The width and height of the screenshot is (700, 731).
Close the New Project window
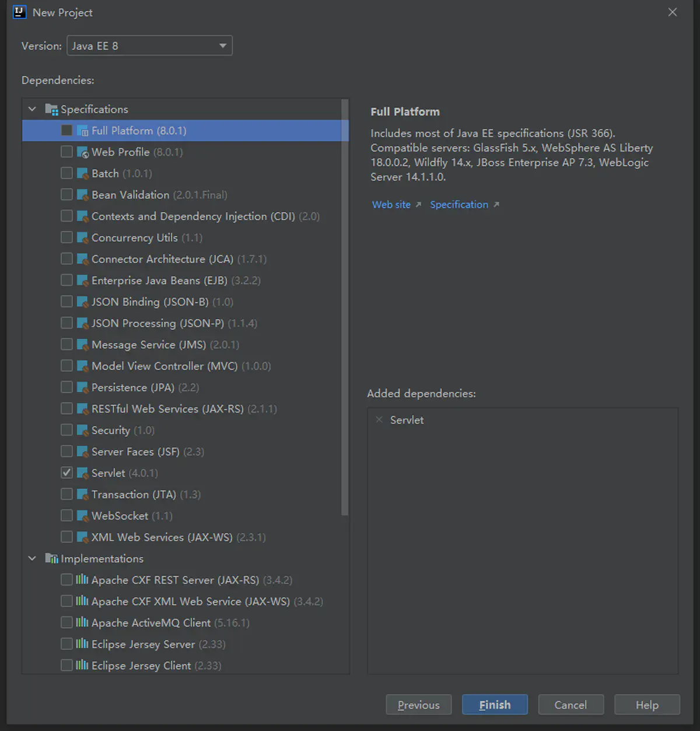(x=673, y=12)
